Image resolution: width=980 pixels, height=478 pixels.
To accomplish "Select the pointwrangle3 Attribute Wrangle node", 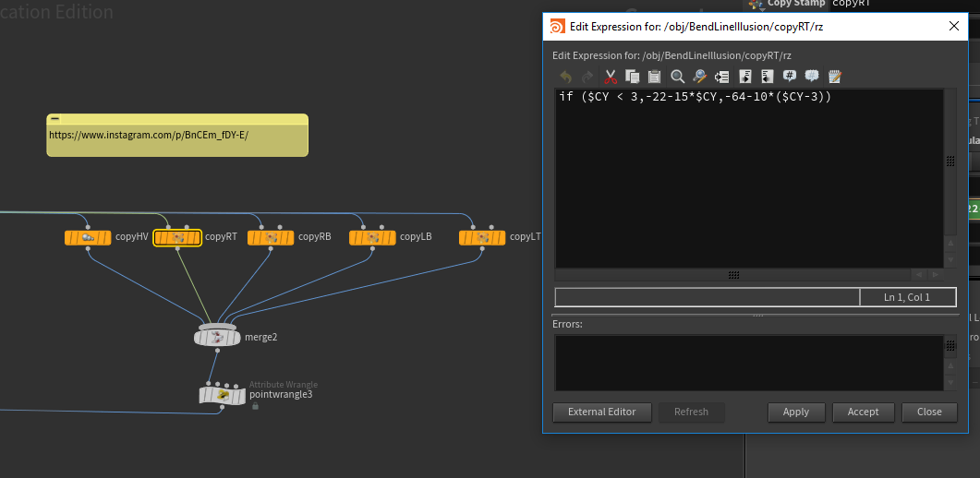I will coord(223,395).
